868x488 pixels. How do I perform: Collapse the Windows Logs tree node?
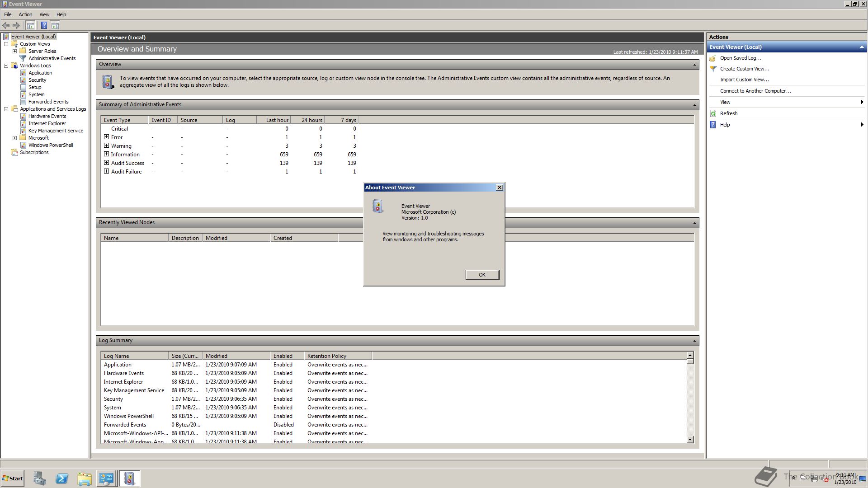(6, 66)
